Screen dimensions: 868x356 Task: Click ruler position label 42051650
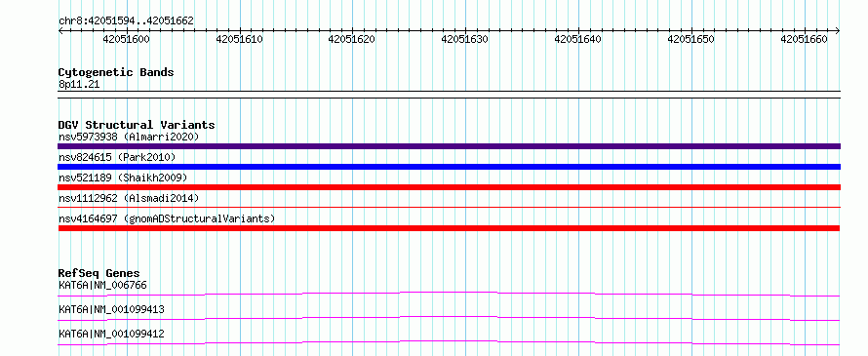tap(690, 39)
